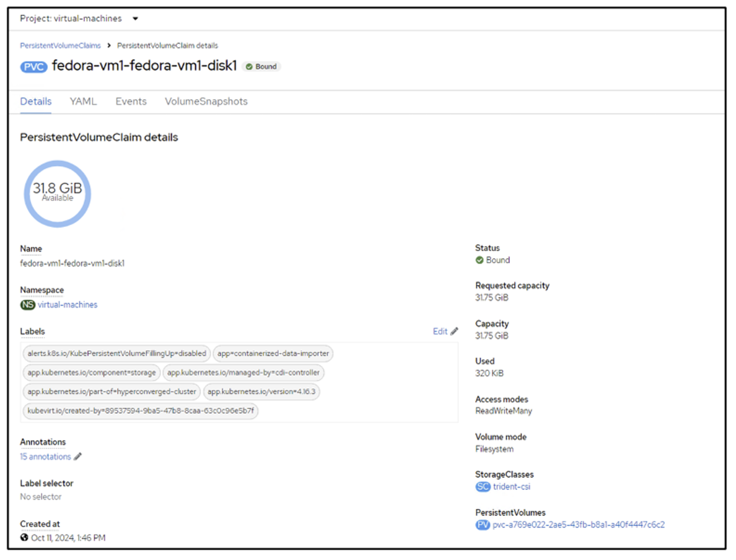Image resolution: width=736 pixels, height=560 pixels.
Task: Click the SC badge before trident-csi
Action: click(x=482, y=486)
